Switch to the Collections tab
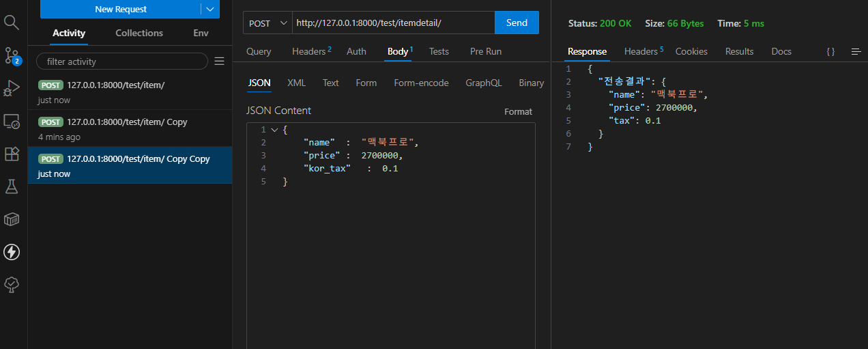This screenshot has width=868, height=349. (x=139, y=33)
